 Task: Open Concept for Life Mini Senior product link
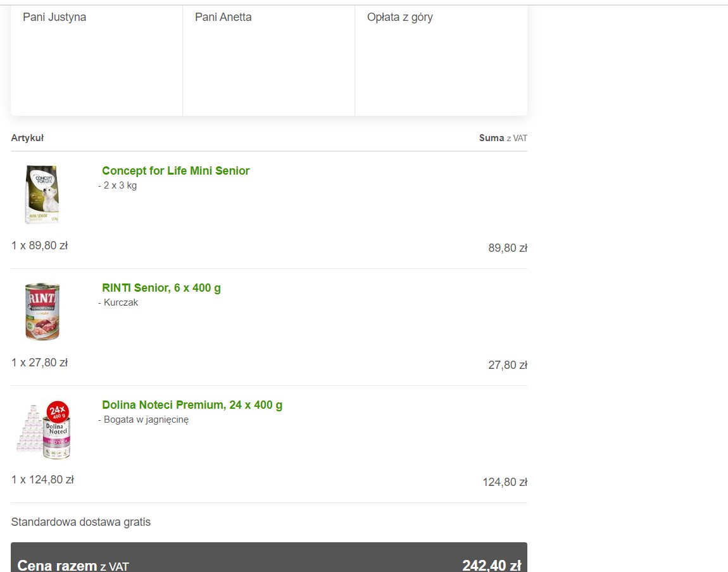[x=175, y=171]
